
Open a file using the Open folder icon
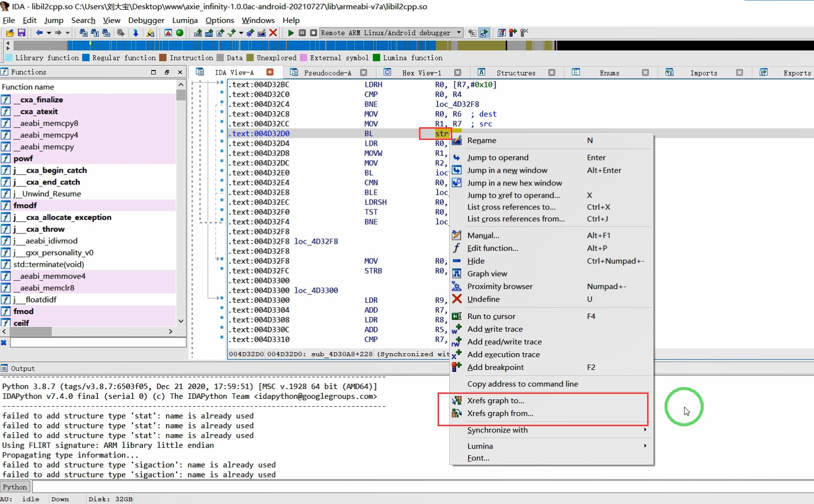pos(9,33)
